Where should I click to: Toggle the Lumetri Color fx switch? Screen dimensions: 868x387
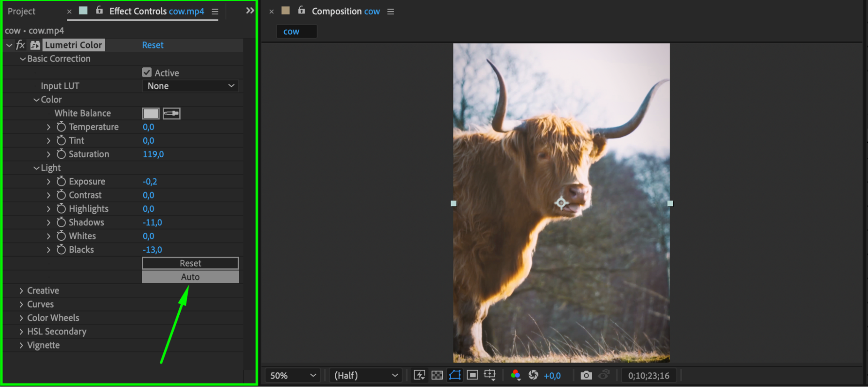20,45
